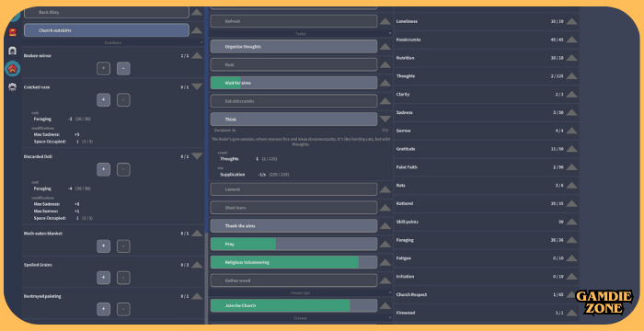Open the gear settings sidebar icon
This screenshot has height=331, width=644.
point(13,87)
